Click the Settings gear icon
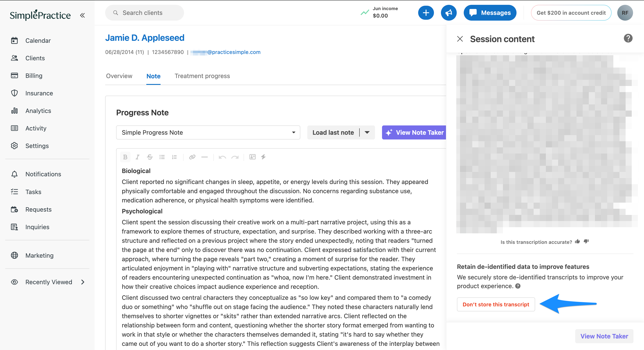Viewport: 644px width, 350px height. click(x=14, y=145)
